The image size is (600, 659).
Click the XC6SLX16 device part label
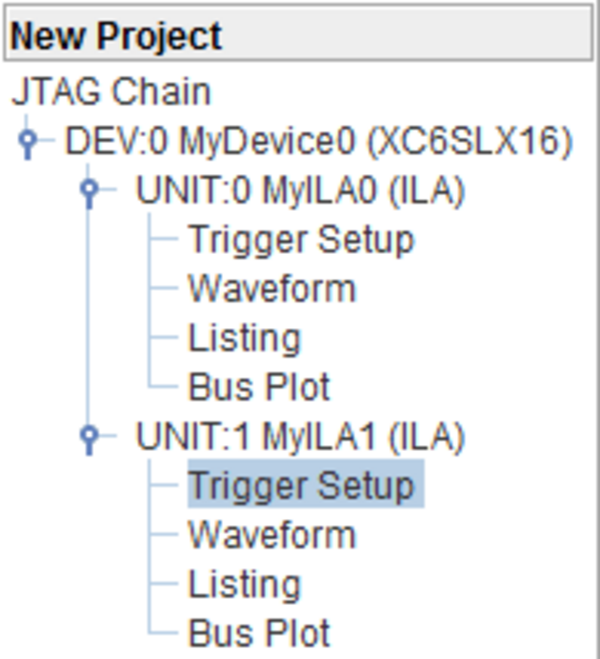(470, 141)
